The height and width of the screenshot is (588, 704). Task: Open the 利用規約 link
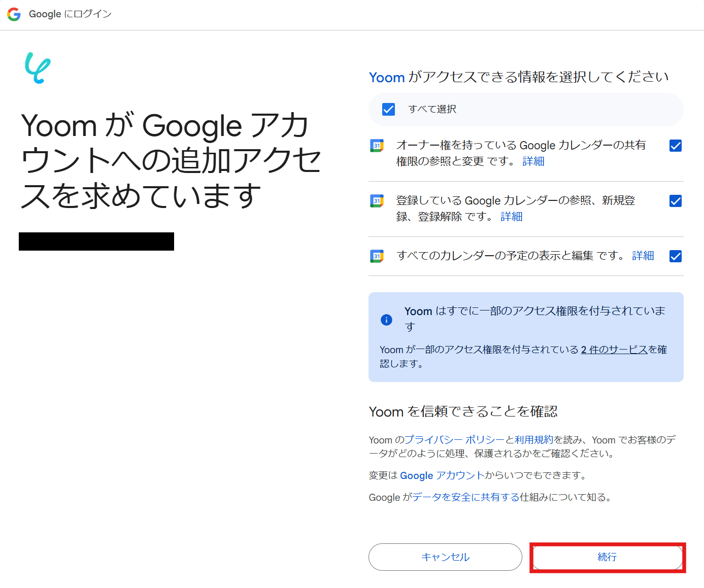pos(533,440)
